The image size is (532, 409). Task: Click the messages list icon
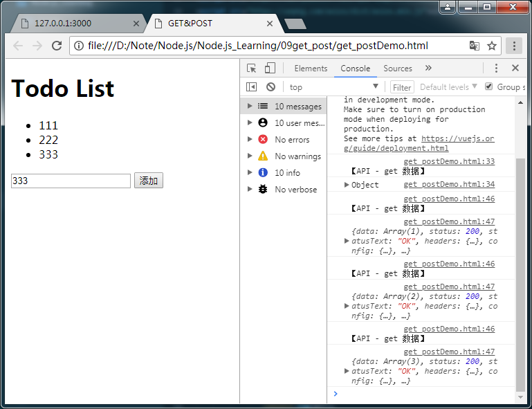click(263, 106)
